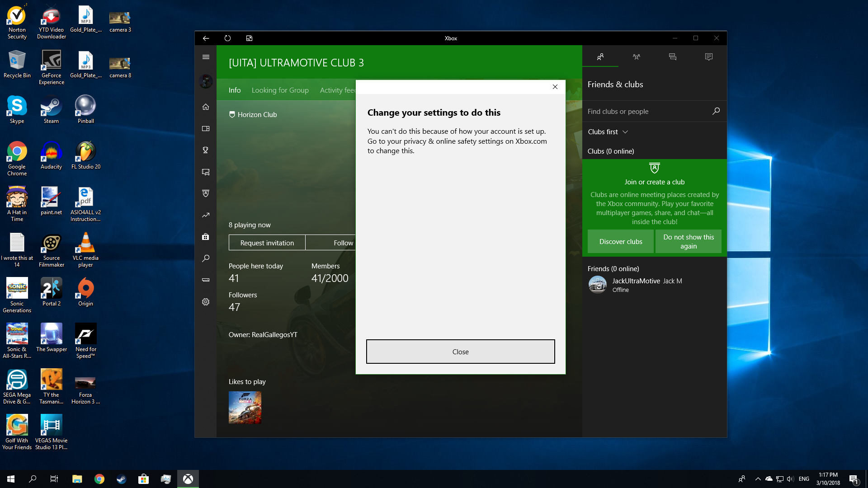Select the paint.net desktop icon
Viewport: 868px width, 488px height.
click(51, 201)
